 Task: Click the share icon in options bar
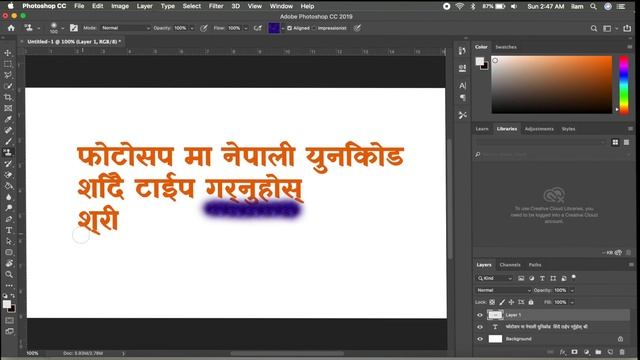point(627,28)
